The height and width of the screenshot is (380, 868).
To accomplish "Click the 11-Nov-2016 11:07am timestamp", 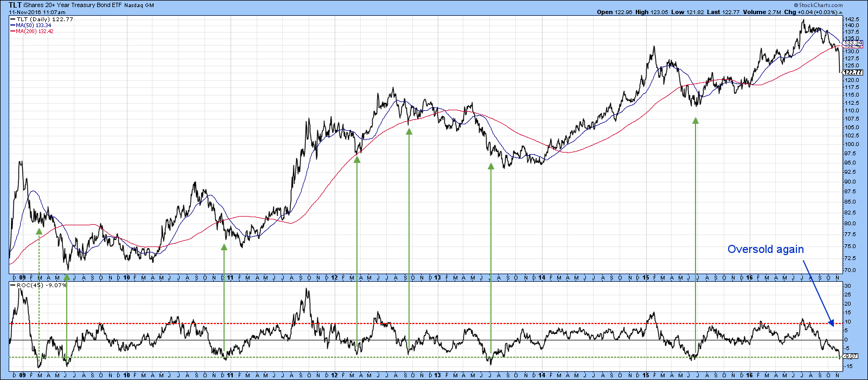I will (37, 12).
